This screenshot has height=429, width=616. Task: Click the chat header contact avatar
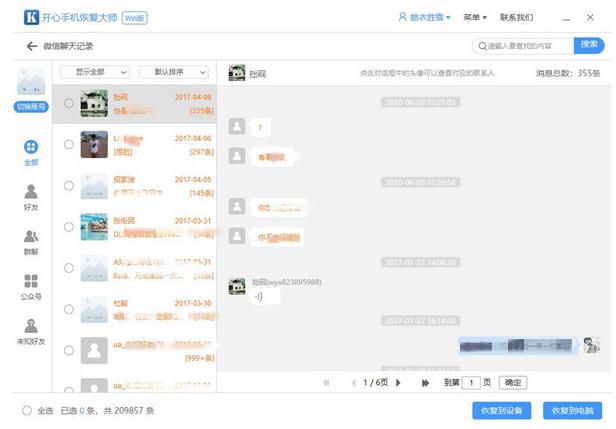click(x=237, y=73)
